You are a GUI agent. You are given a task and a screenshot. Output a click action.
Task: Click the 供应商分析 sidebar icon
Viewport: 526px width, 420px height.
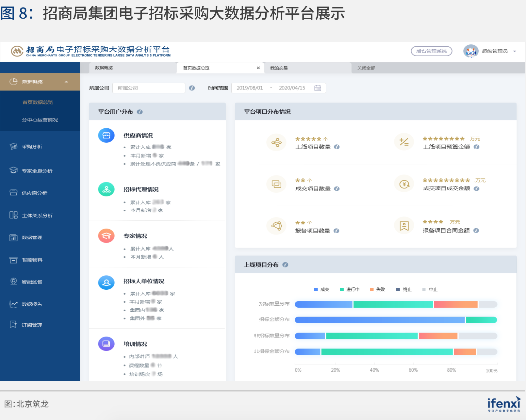[x=13, y=193]
